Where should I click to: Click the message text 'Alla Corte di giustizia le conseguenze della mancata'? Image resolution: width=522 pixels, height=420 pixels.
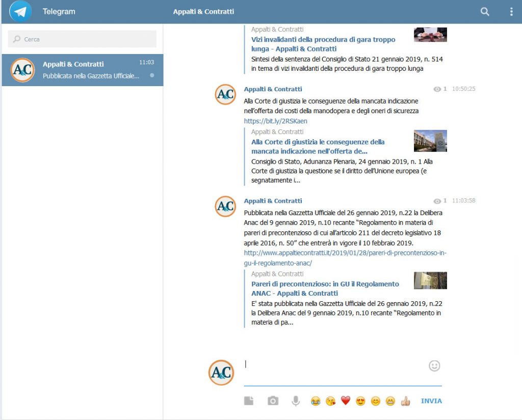[331, 106]
